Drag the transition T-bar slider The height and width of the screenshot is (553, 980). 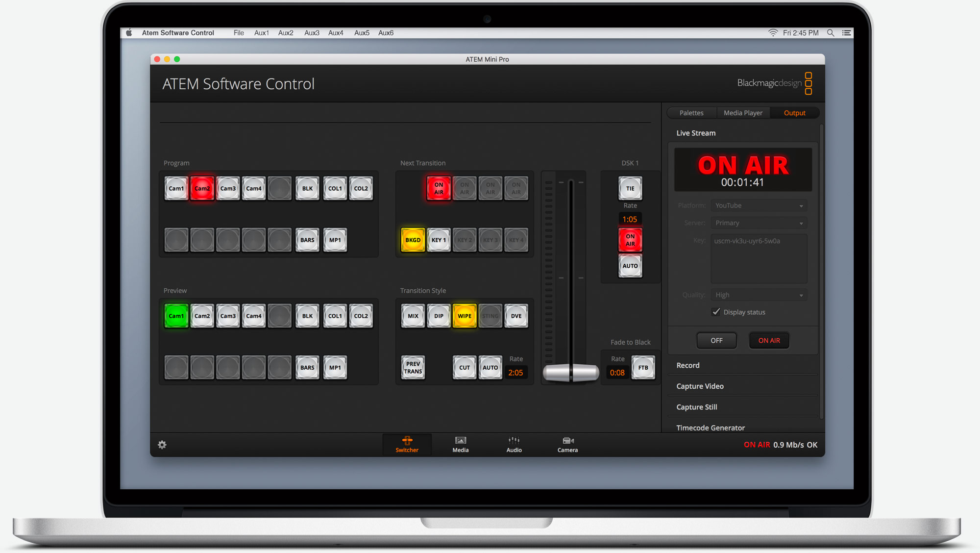[570, 372]
